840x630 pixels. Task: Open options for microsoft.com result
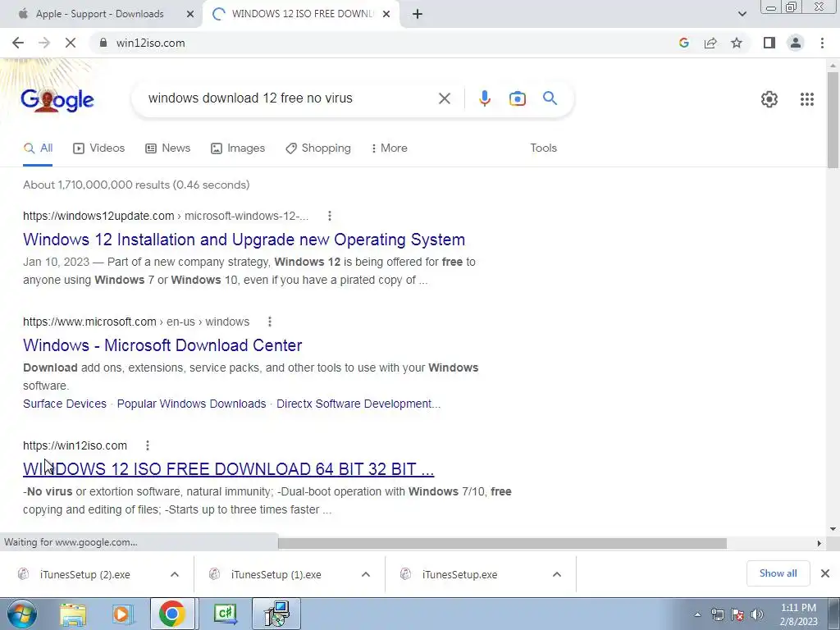pyautogui.click(x=269, y=322)
